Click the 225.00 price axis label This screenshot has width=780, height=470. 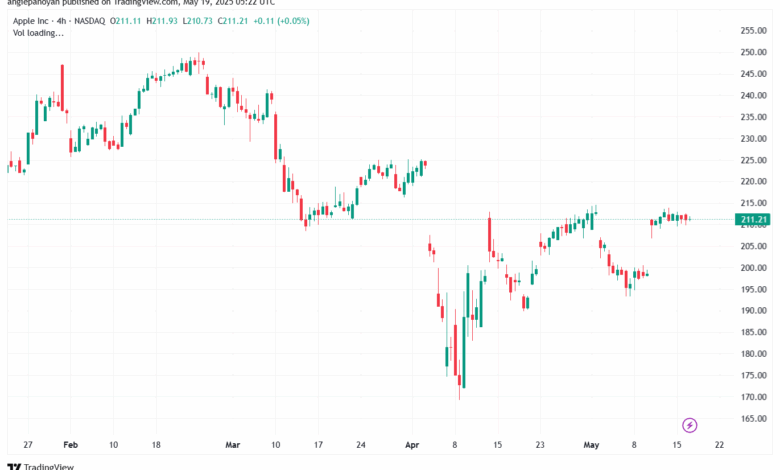[x=753, y=160]
